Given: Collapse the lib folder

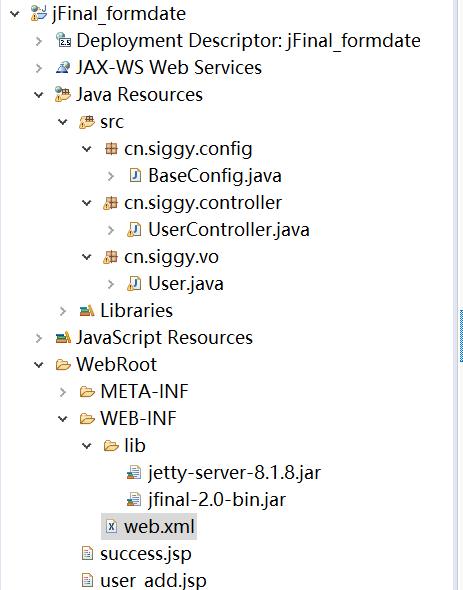Looking at the screenshot, I should click(87, 446).
